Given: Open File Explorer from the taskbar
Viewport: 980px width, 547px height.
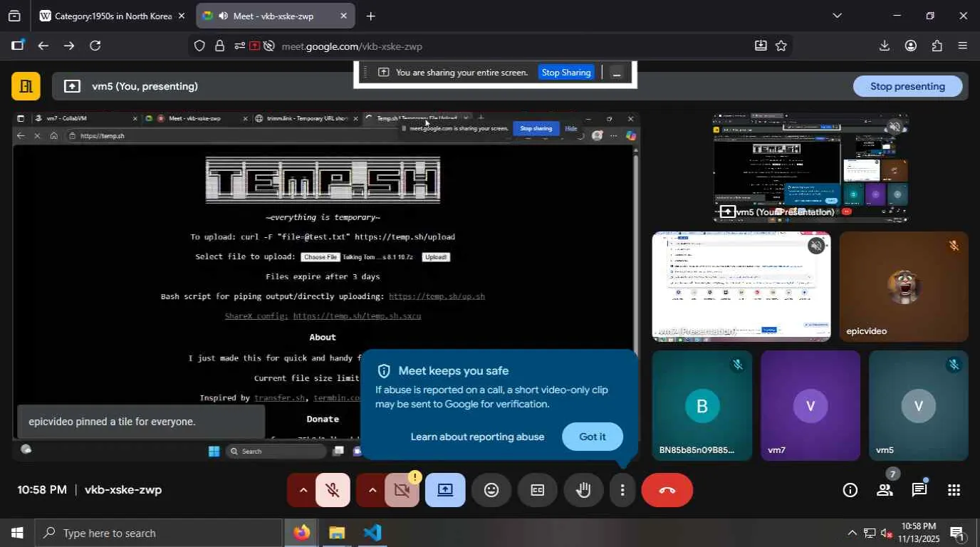Looking at the screenshot, I should click(x=337, y=533).
